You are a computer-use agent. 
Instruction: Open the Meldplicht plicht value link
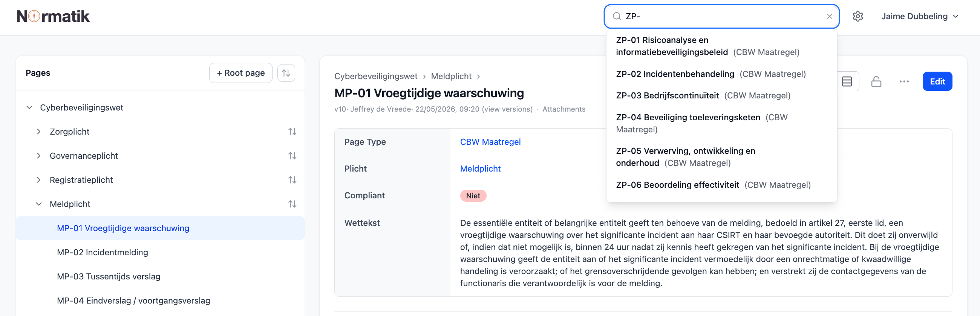point(480,169)
